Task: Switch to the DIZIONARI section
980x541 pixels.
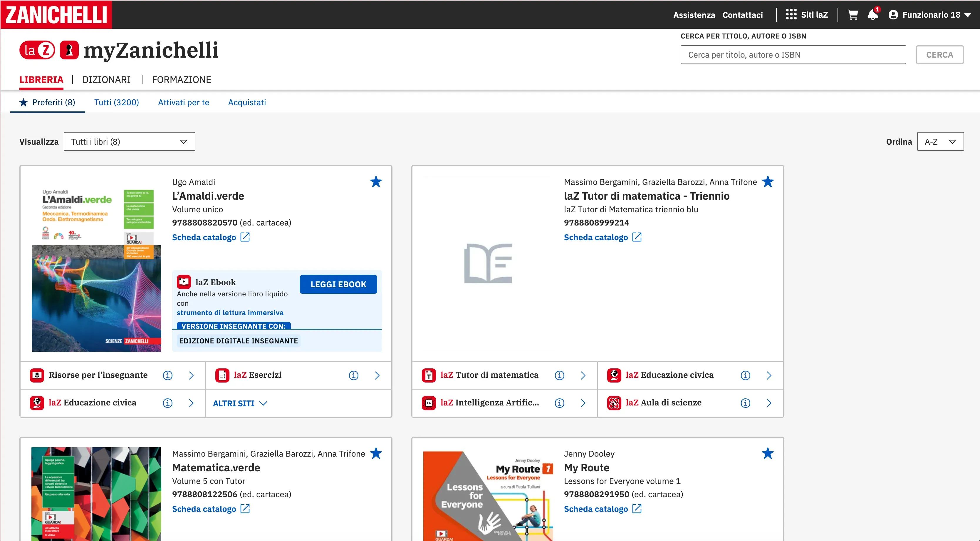Action: pyautogui.click(x=107, y=80)
